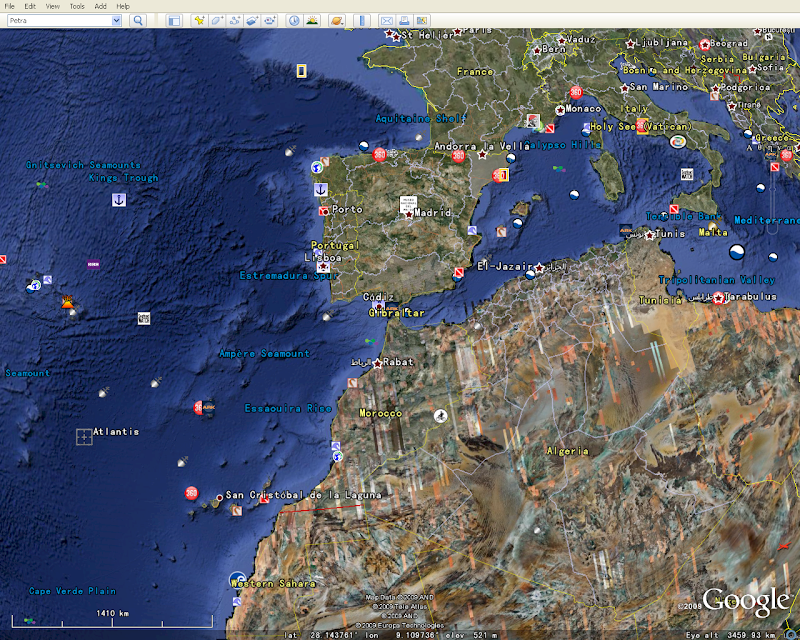Viewport: 800px width, 640px height.
Task: Click the volcano icon in the Atlantic
Action: 67,301
